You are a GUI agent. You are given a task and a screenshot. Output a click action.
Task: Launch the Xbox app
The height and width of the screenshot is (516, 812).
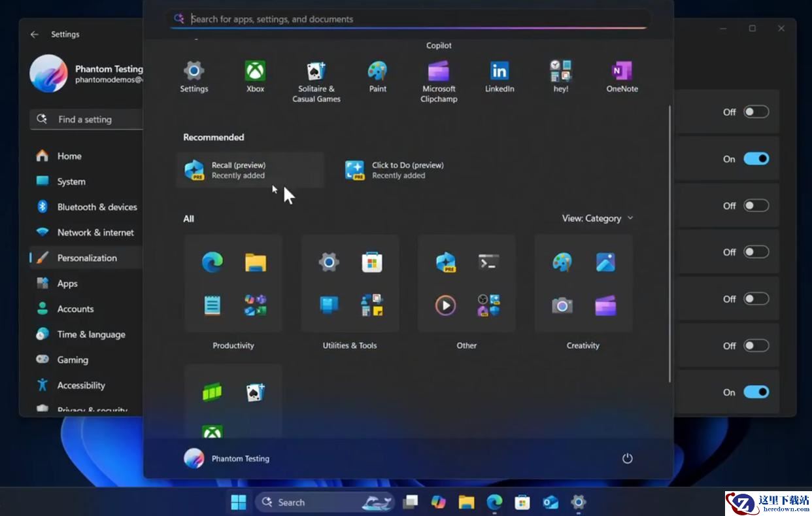click(255, 77)
